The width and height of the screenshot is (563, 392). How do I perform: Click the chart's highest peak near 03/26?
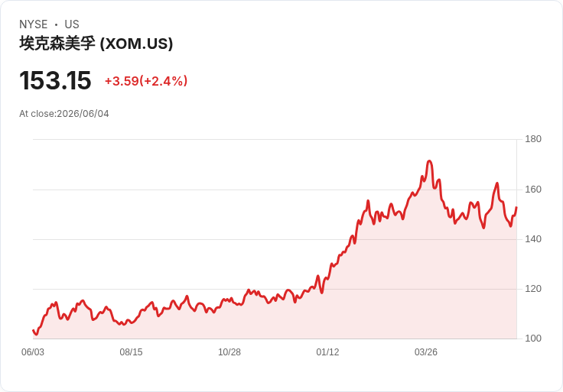429,161
